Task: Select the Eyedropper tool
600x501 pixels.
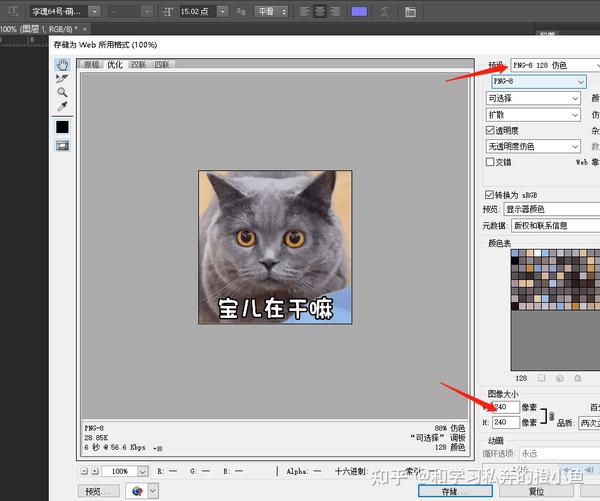Action: [x=62, y=106]
